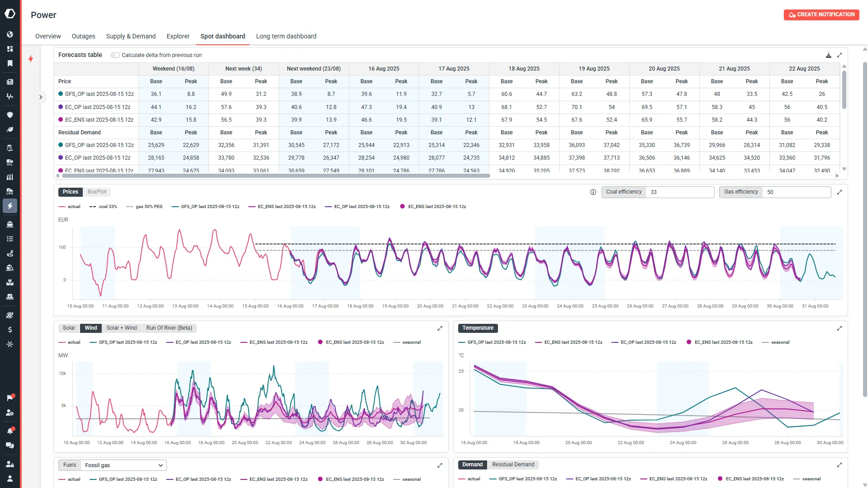Select the Demand chart button
Viewport: 868px width, 488px height.
coord(472,465)
